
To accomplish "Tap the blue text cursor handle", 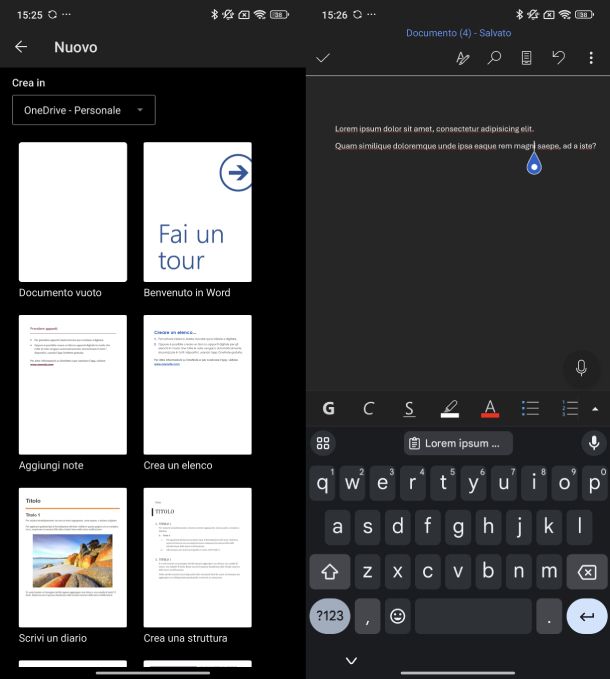I will tap(534, 164).
